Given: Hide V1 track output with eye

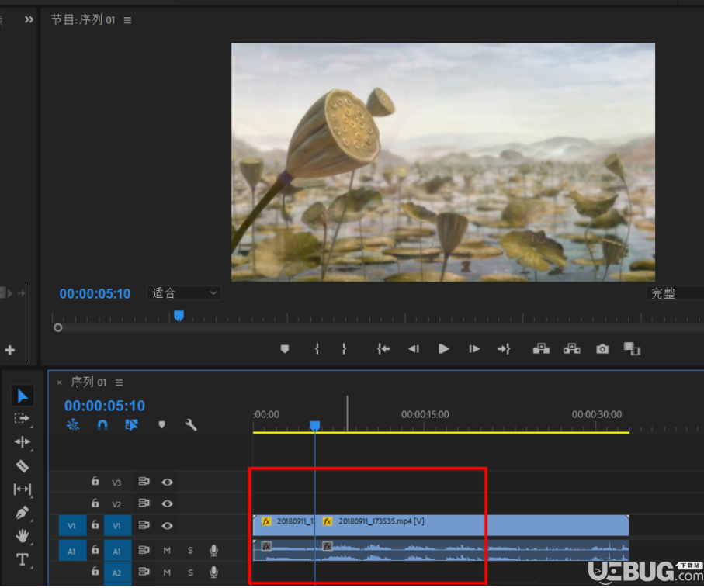Looking at the screenshot, I should [x=167, y=526].
